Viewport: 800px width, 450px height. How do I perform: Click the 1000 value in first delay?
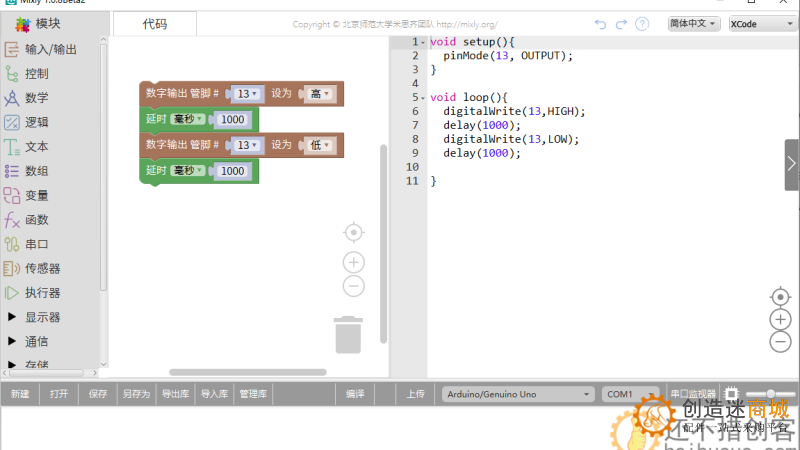[233, 119]
